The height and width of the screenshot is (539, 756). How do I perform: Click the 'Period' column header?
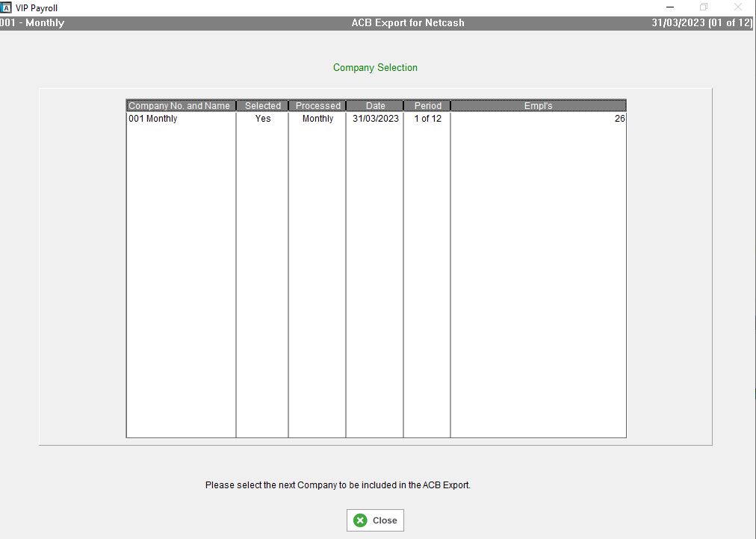click(427, 105)
